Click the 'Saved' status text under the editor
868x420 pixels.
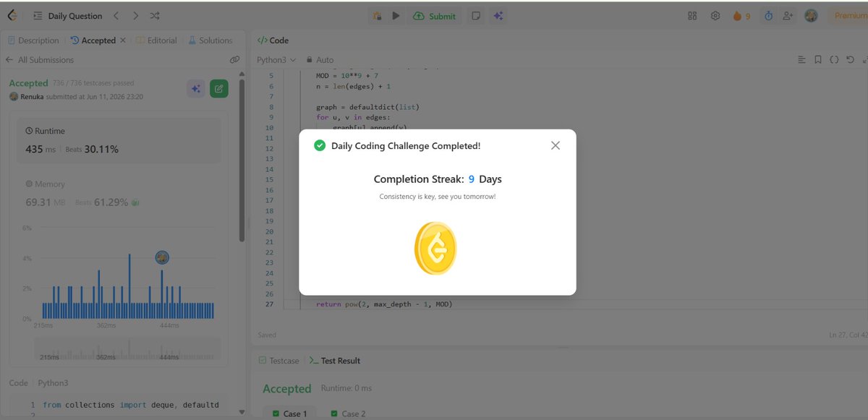[267, 335]
